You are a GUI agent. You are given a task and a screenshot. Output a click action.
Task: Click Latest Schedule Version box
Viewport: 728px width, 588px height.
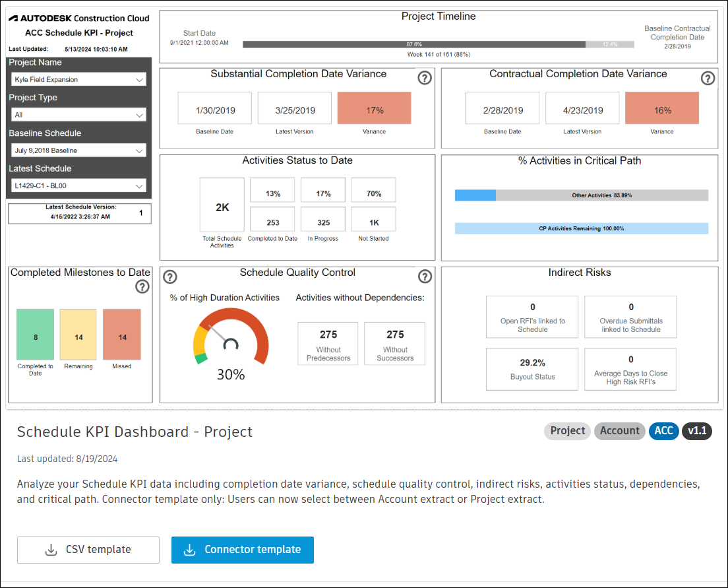(x=80, y=213)
